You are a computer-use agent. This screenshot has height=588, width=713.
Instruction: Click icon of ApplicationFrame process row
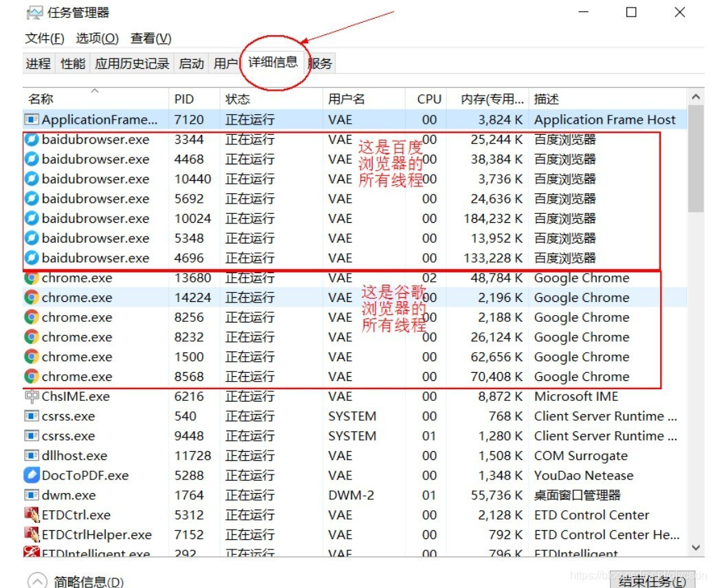[x=32, y=120]
